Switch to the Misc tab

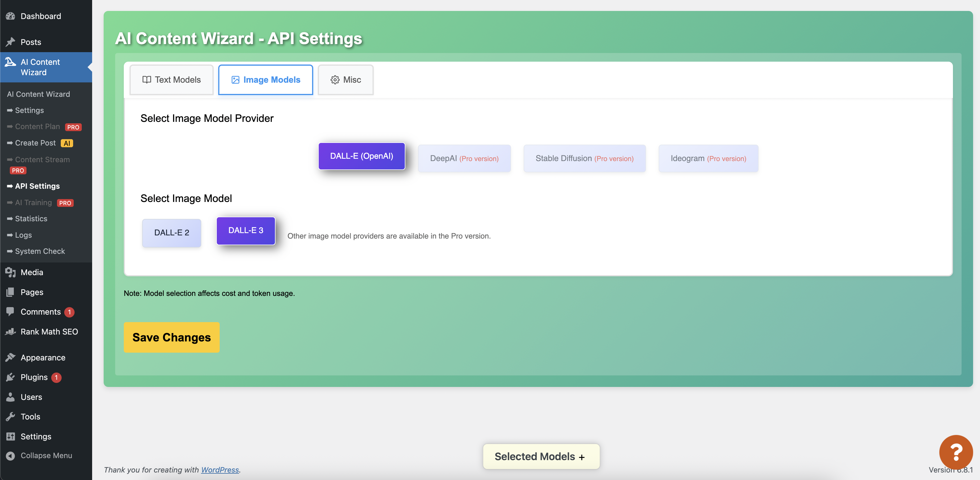pyautogui.click(x=345, y=80)
